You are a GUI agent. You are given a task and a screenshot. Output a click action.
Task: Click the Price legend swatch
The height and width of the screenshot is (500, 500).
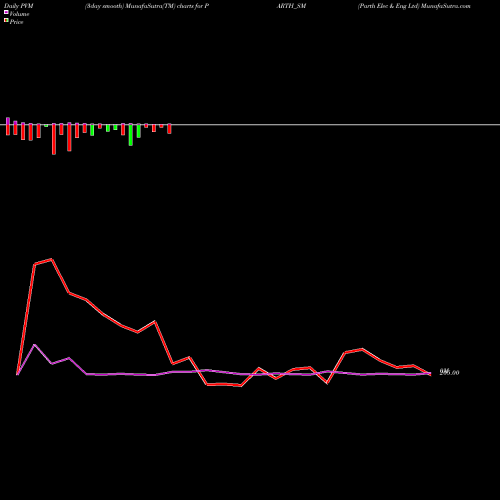(x=6, y=21)
